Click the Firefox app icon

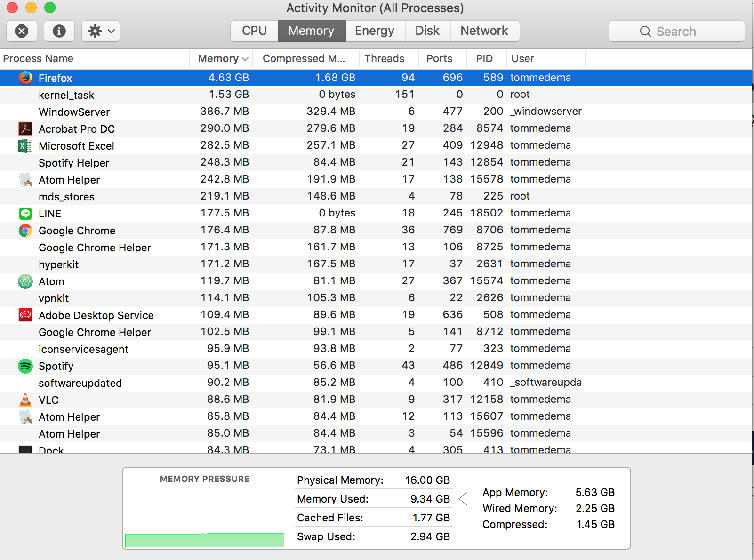25,78
